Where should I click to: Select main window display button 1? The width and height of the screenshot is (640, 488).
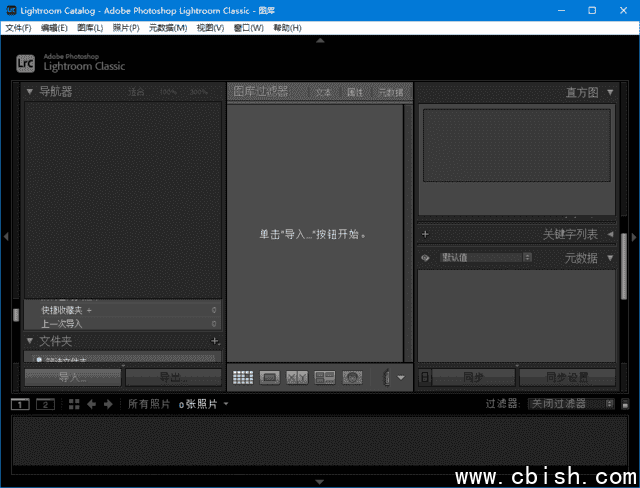(20, 404)
